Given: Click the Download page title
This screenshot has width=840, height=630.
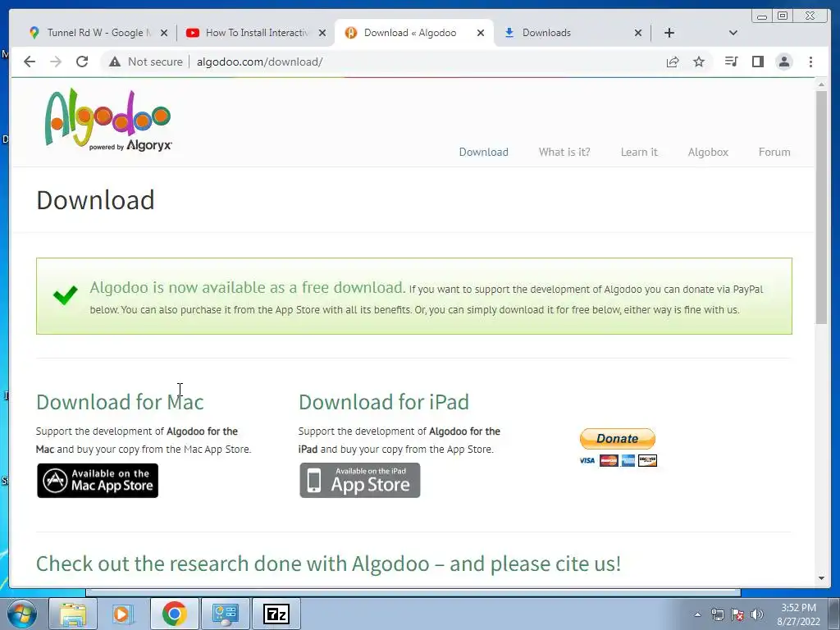Looking at the screenshot, I should coord(95,200).
